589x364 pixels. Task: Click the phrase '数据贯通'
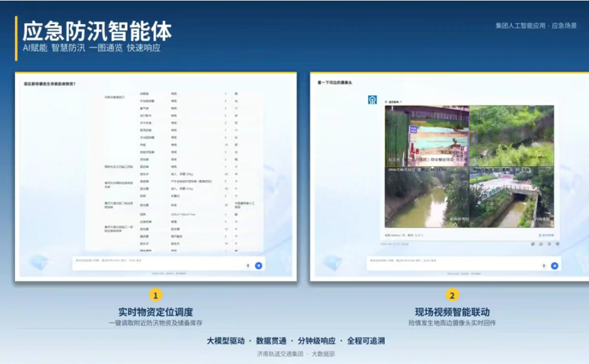click(271, 340)
